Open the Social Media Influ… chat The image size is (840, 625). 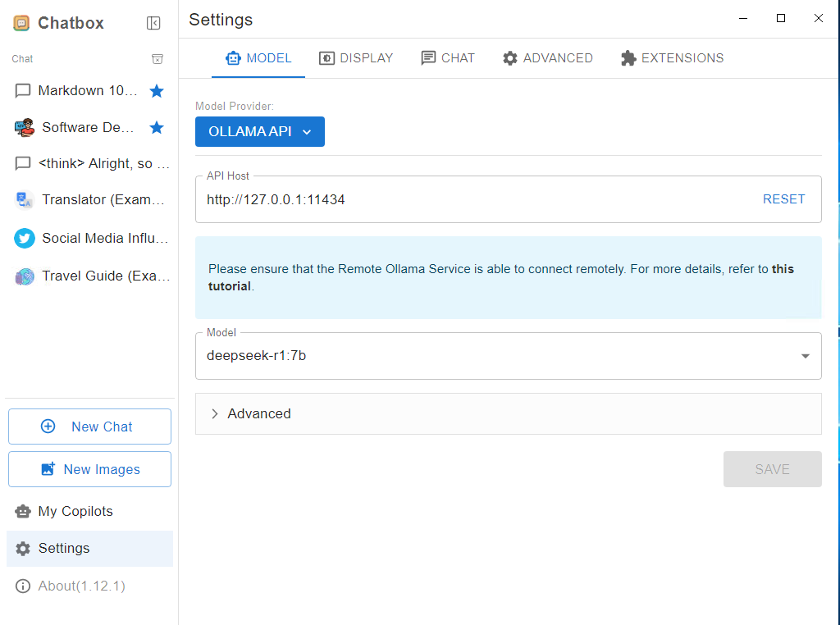point(90,239)
